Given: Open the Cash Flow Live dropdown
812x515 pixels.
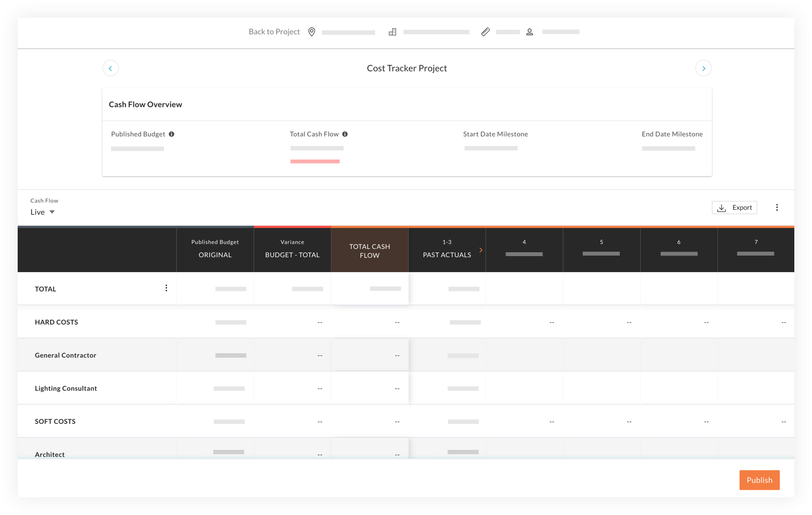Looking at the screenshot, I should 43,212.
